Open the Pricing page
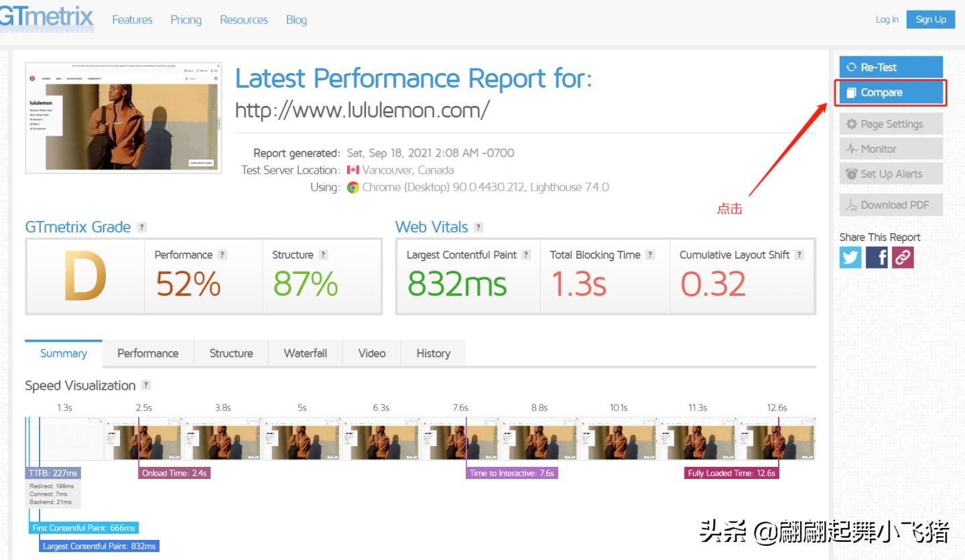 [186, 19]
